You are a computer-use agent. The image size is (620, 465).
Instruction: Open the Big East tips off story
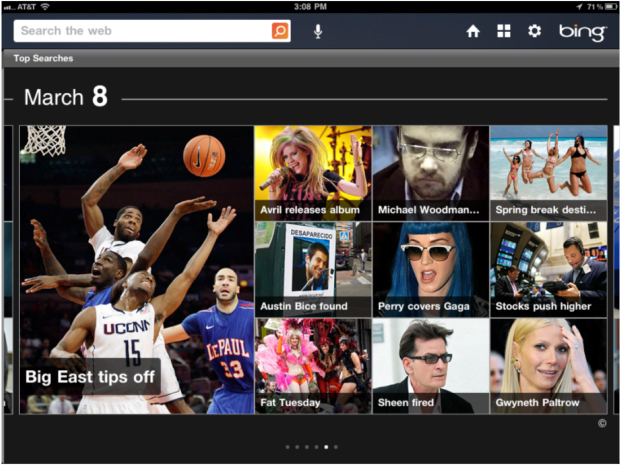(x=136, y=269)
